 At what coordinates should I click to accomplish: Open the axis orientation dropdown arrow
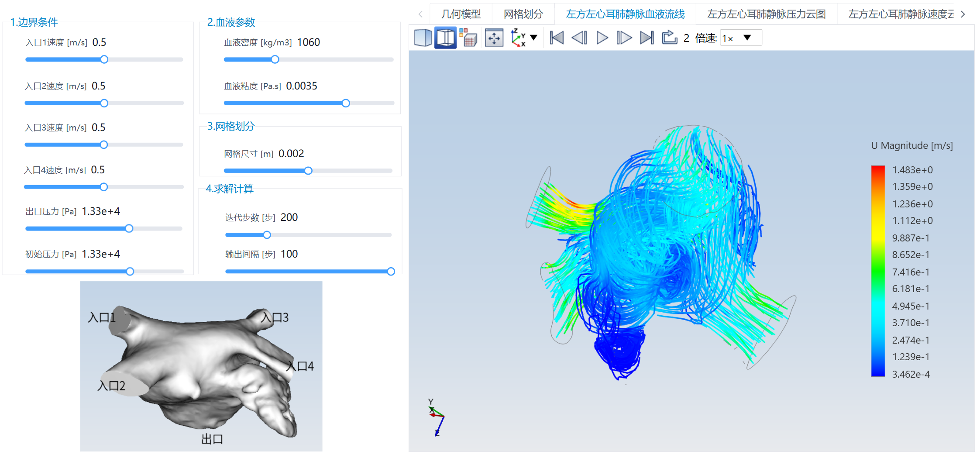coord(533,38)
